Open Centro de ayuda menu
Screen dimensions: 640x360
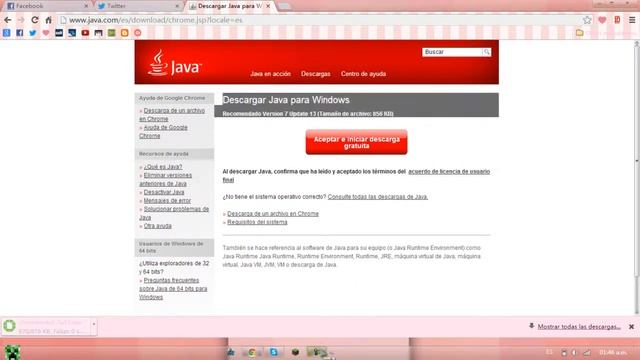click(363, 74)
